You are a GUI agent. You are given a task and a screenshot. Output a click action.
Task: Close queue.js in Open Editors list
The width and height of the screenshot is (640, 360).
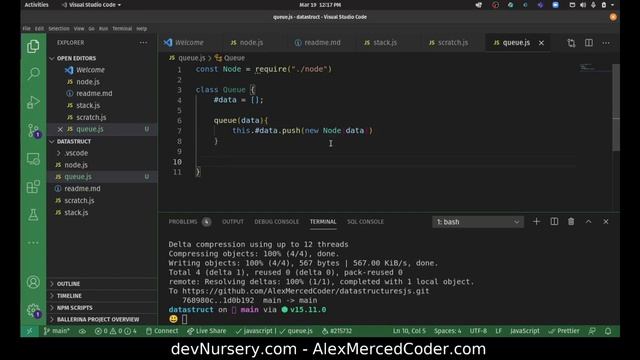[60, 129]
